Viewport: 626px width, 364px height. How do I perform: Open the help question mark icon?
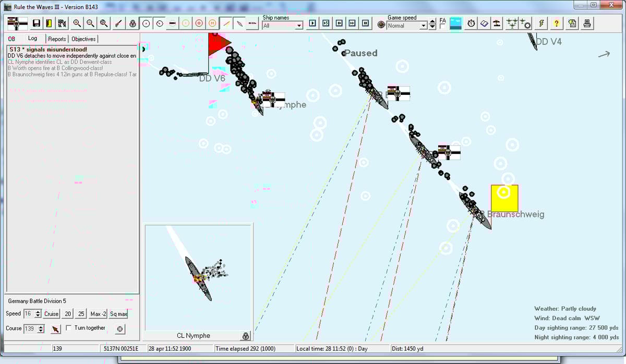pos(557,23)
